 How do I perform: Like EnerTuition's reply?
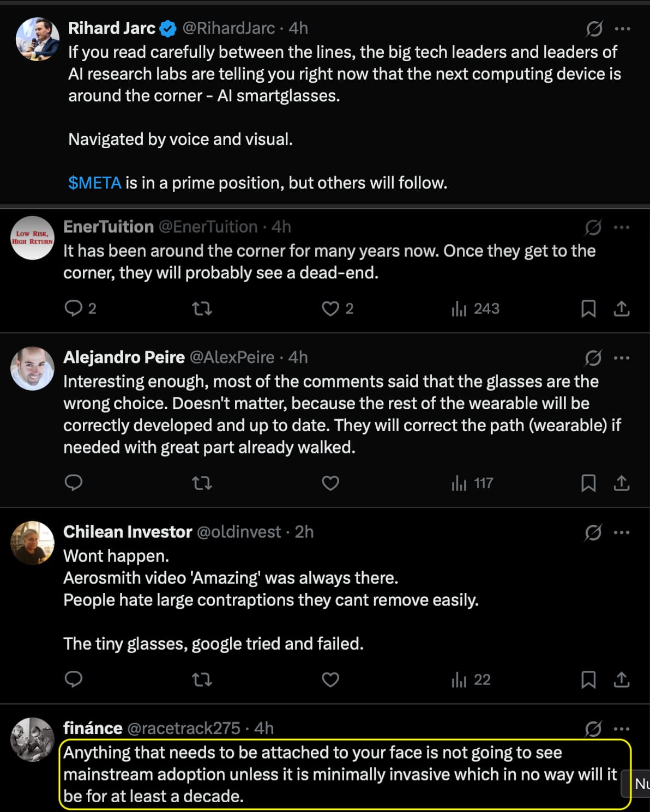coord(330,308)
